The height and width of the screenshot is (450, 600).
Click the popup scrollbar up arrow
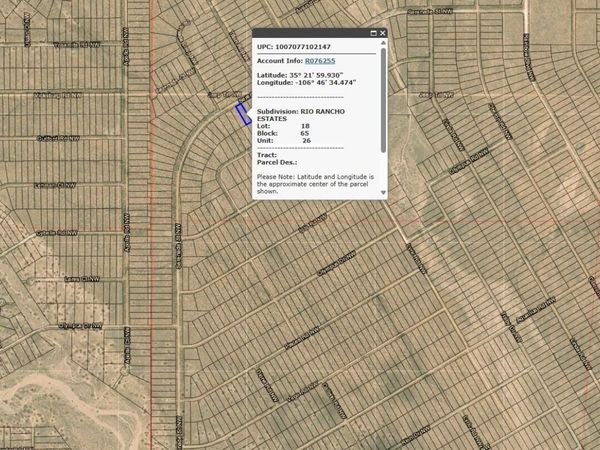[383, 43]
